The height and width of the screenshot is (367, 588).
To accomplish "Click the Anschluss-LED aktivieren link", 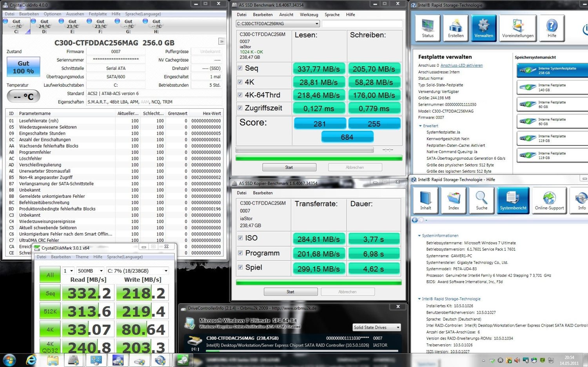I will (461, 66).
